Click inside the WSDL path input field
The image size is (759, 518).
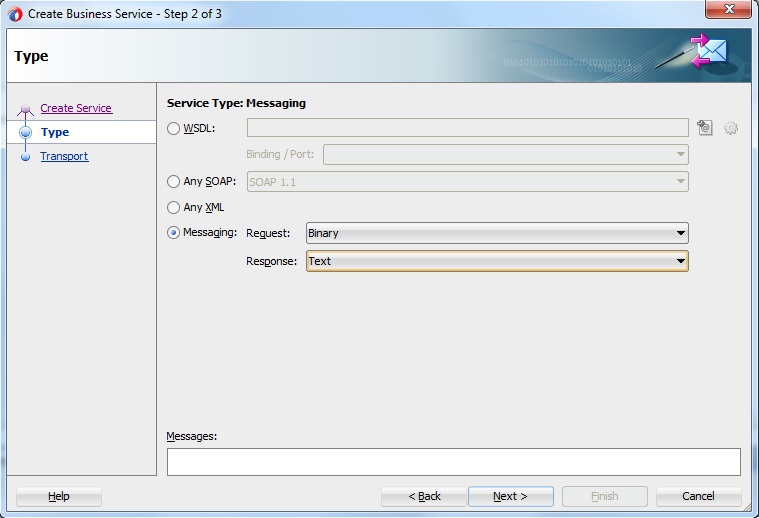click(x=468, y=128)
